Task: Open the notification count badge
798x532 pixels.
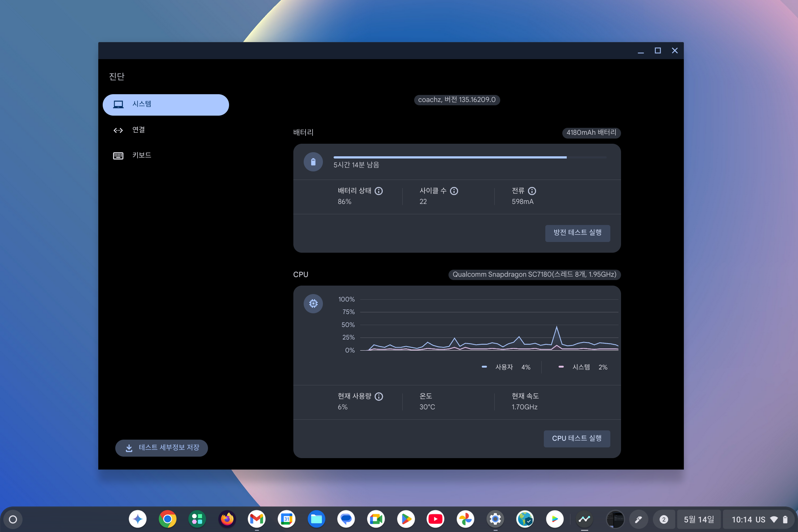Action: tap(664, 519)
